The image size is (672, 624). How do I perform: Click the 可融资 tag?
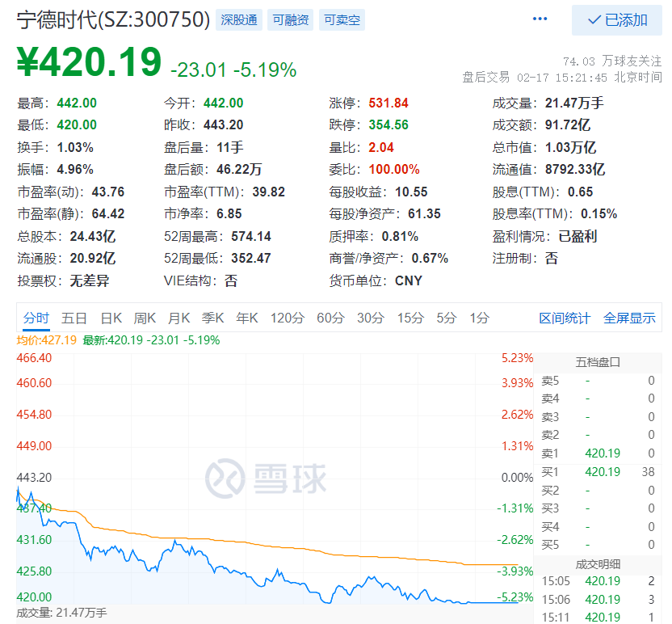point(291,19)
